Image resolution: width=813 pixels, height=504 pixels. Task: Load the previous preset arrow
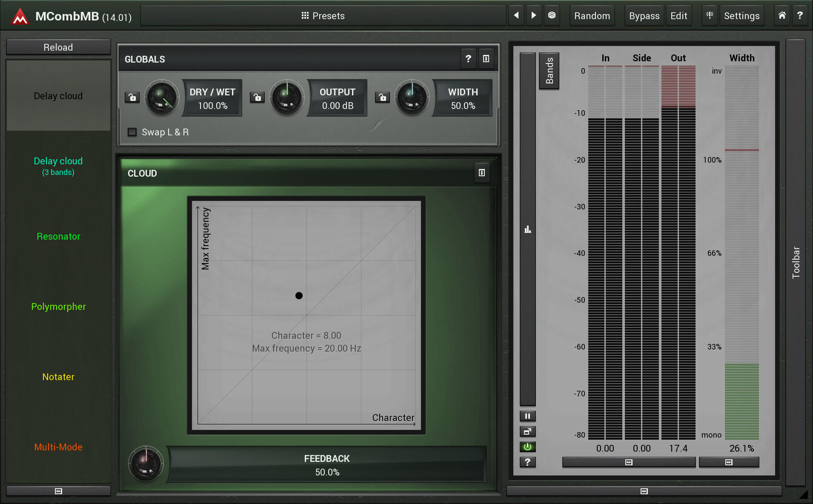coord(516,16)
